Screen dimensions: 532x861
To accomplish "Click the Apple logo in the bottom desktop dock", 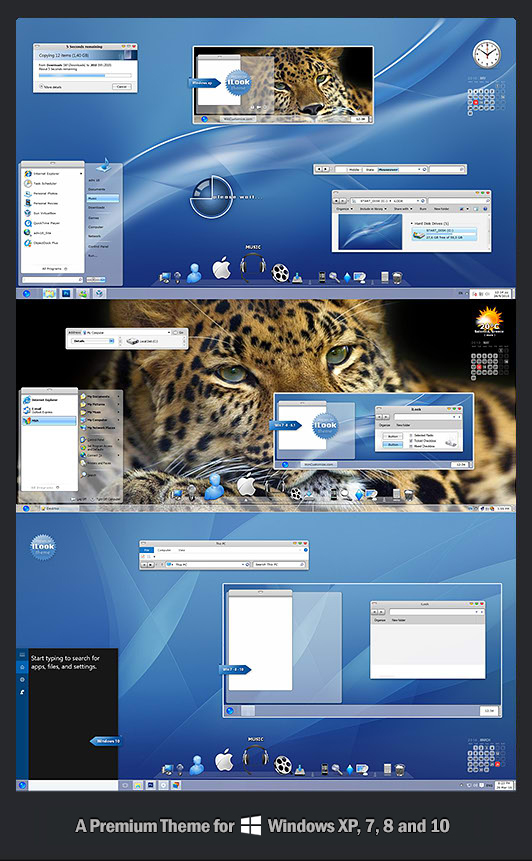I will point(224,760).
